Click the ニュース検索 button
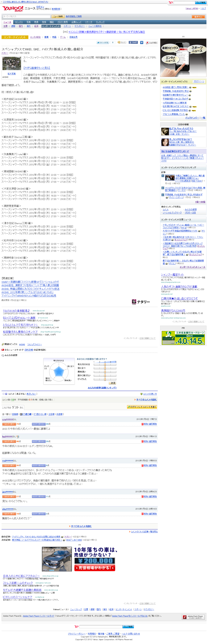Viewport: 208px width, 644px height. tap(58, 16)
